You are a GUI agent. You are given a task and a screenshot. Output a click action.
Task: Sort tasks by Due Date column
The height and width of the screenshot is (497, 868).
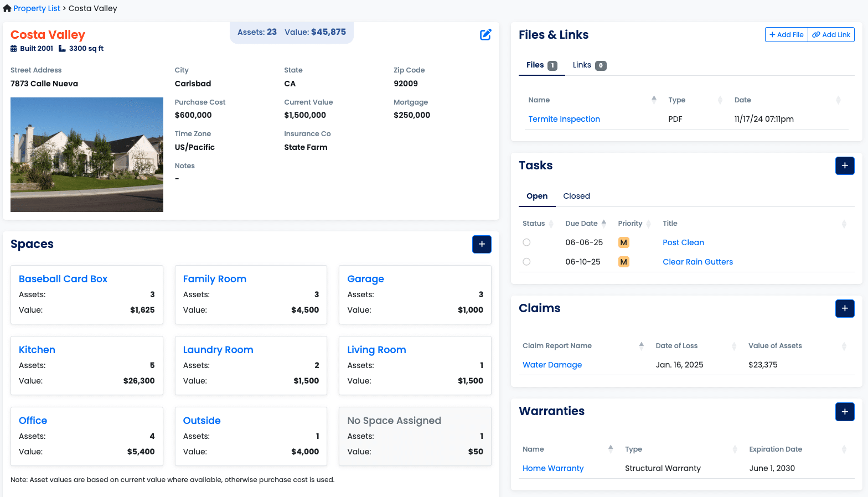(x=586, y=224)
